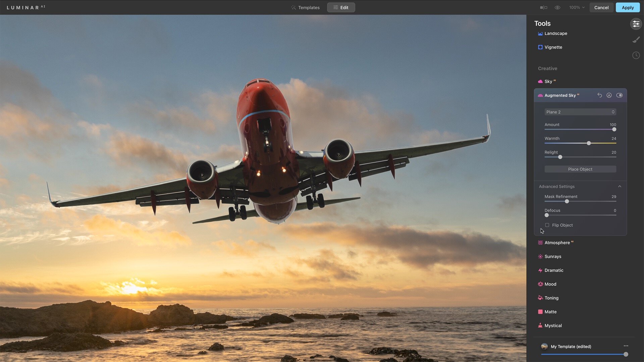Open the edit history clock icon

[x=636, y=55]
